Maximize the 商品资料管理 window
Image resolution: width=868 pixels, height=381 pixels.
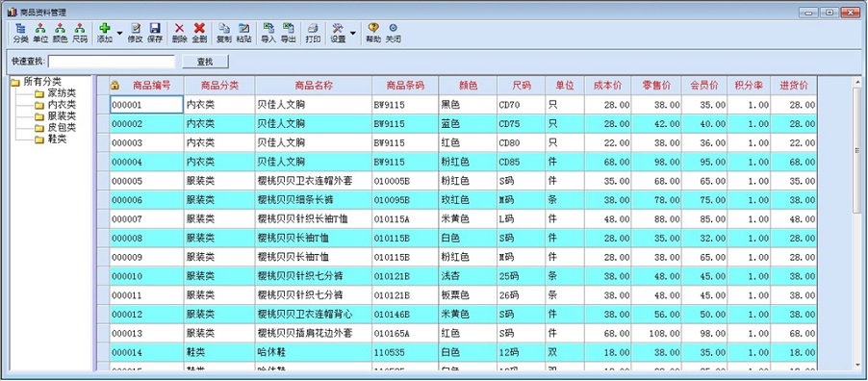pyautogui.click(x=830, y=13)
